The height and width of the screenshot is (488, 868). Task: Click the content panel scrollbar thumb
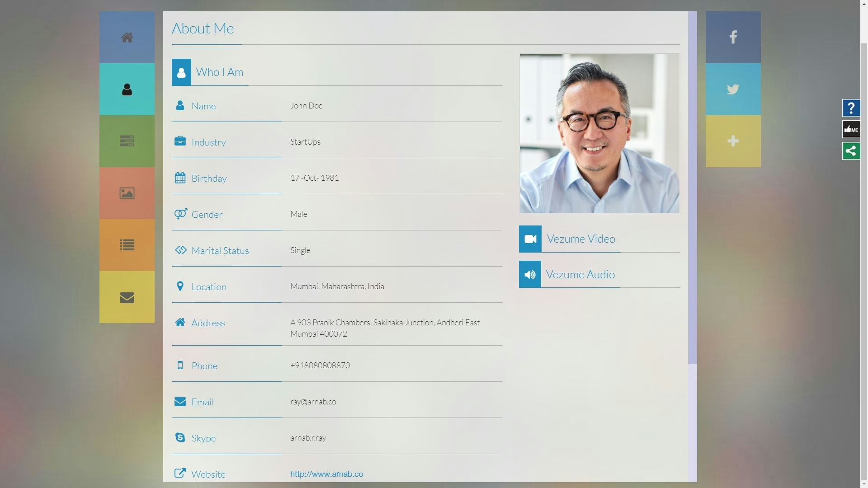[692, 188]
